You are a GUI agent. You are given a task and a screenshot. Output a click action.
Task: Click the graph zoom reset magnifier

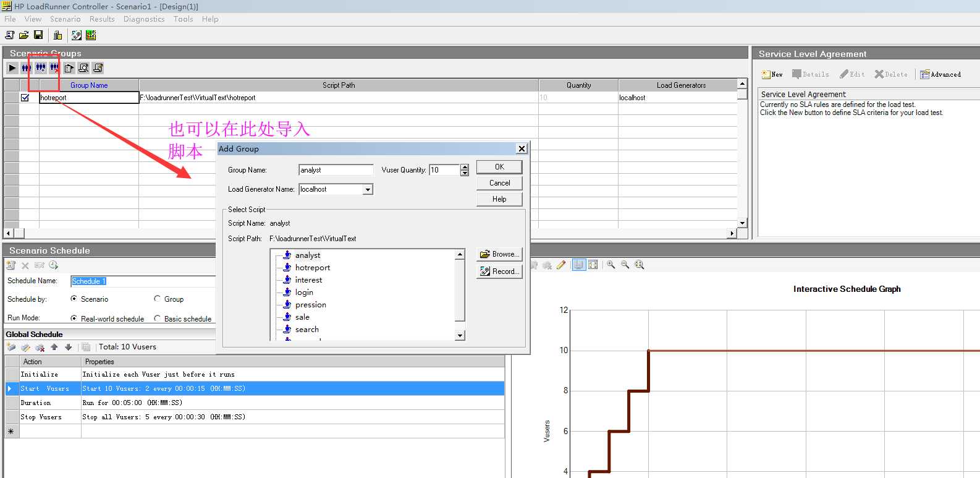click(x=640, y=265)
